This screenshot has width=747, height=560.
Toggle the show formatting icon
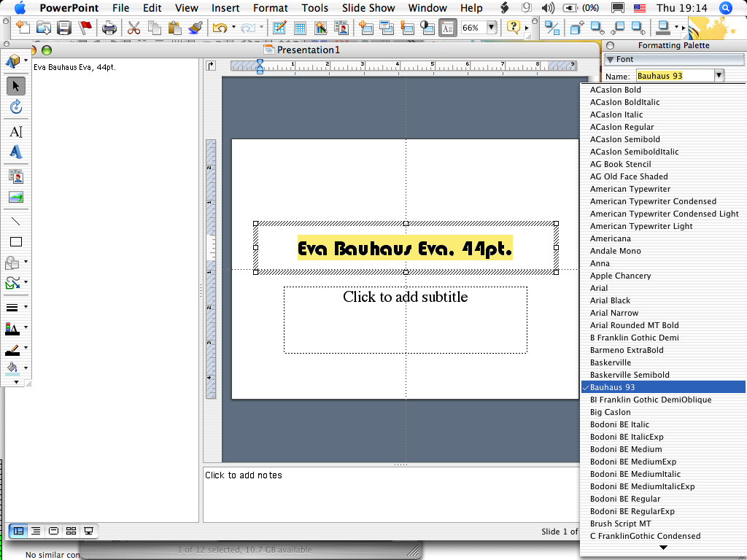(448, 28)
